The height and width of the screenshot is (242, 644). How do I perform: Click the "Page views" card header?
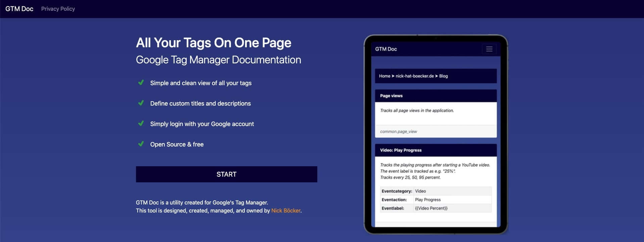435,96
